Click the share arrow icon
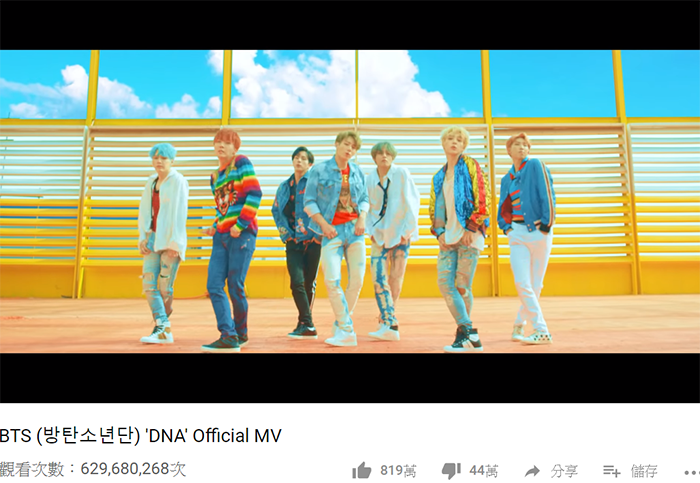The height and width of the screenshot is (483, 700). pos(532,471)
